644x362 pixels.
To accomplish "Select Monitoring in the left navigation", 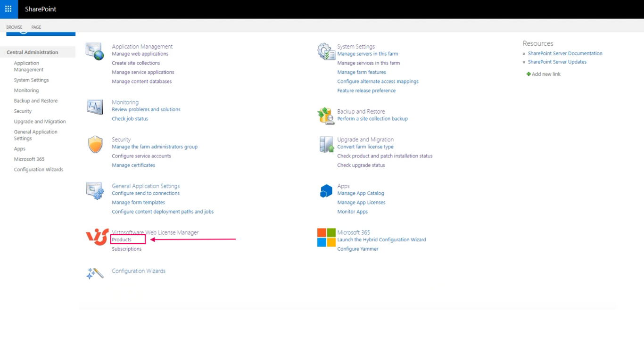I will 26,90.
